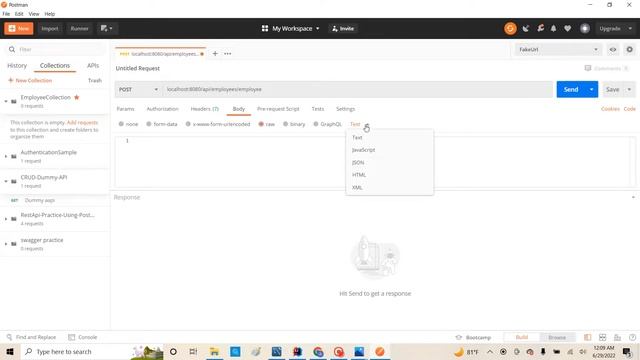
Task: Open the notifications bell icon
Action: (x=553, y=29)
